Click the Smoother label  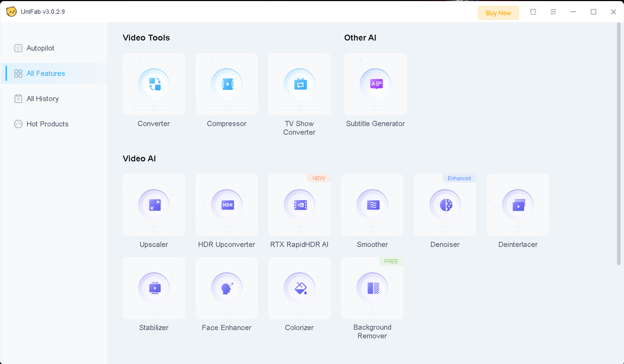[372, 245]
